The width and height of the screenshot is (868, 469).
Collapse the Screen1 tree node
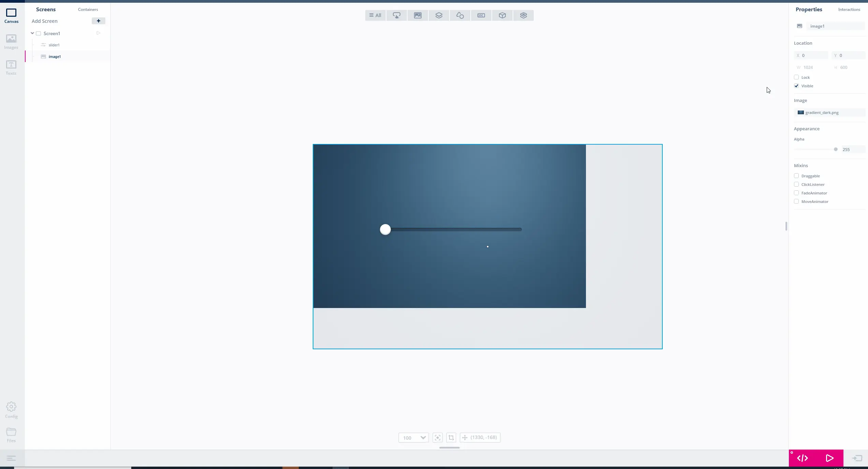pos(32,33)
